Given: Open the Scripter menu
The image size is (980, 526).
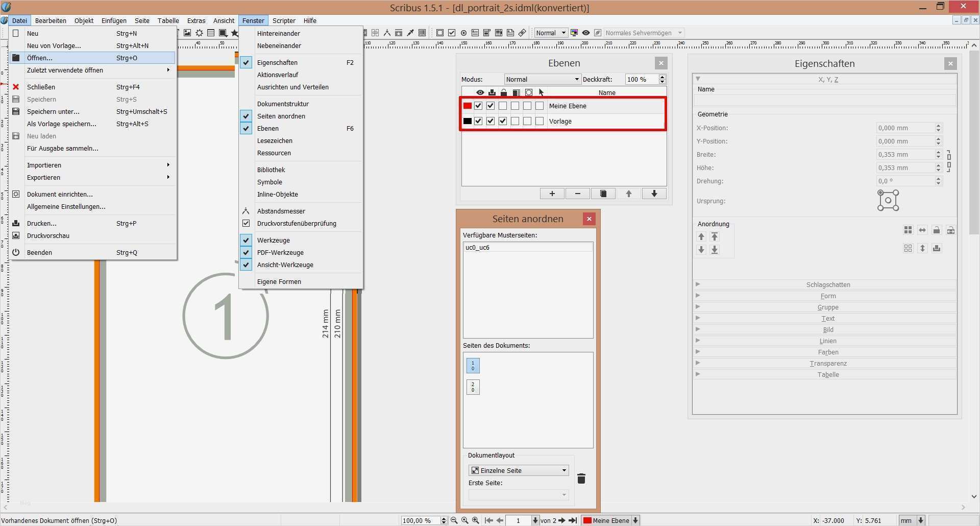Looking at the screenshot, I should (284, 20).
